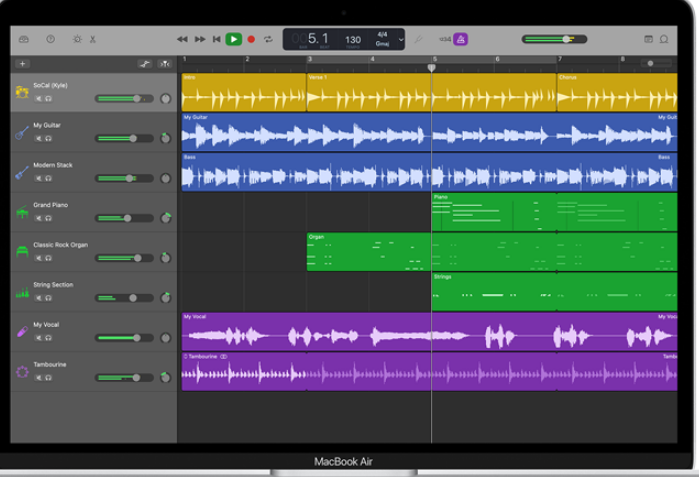
Task: Mute the String Section track
Action: 39,298
